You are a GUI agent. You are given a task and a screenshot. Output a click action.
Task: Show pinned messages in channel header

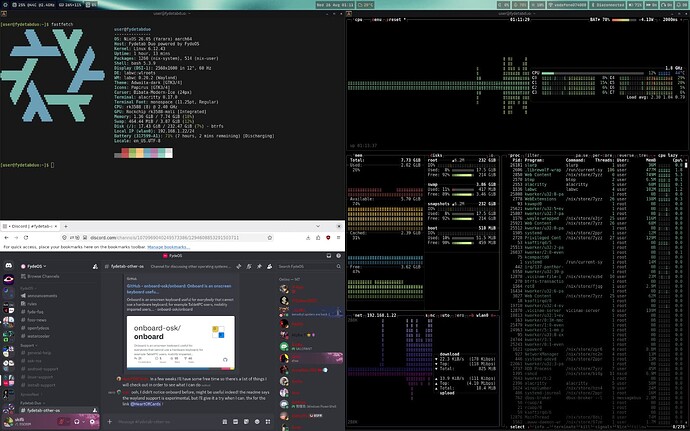259,266
